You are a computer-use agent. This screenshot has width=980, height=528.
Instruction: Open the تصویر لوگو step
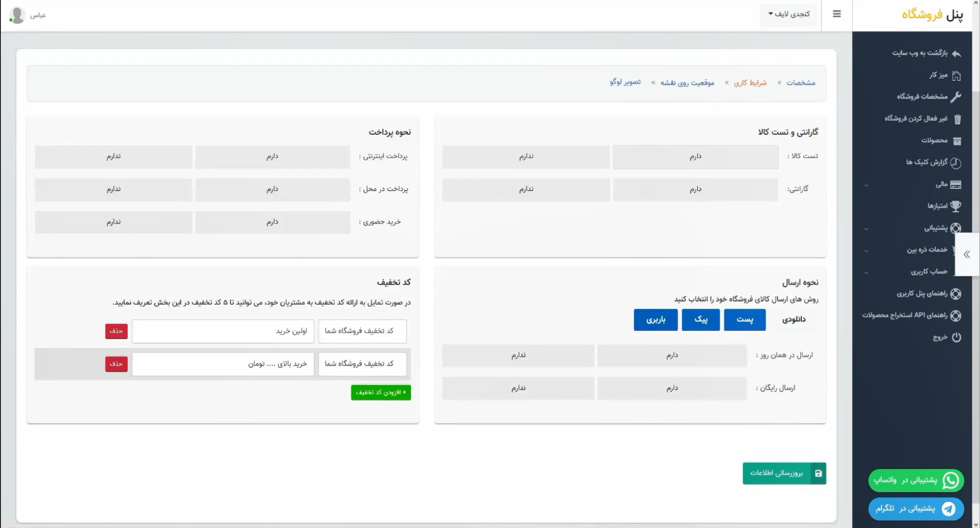[625, 82]
